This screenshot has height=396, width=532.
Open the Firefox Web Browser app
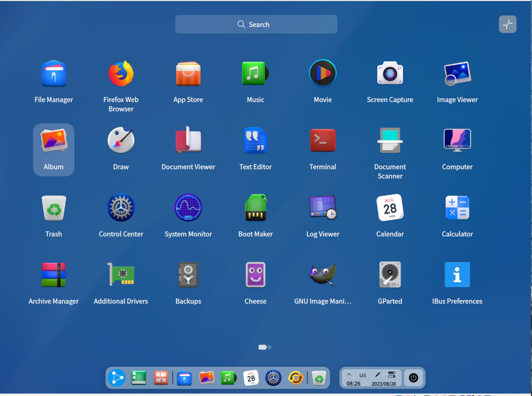[121, 74]
